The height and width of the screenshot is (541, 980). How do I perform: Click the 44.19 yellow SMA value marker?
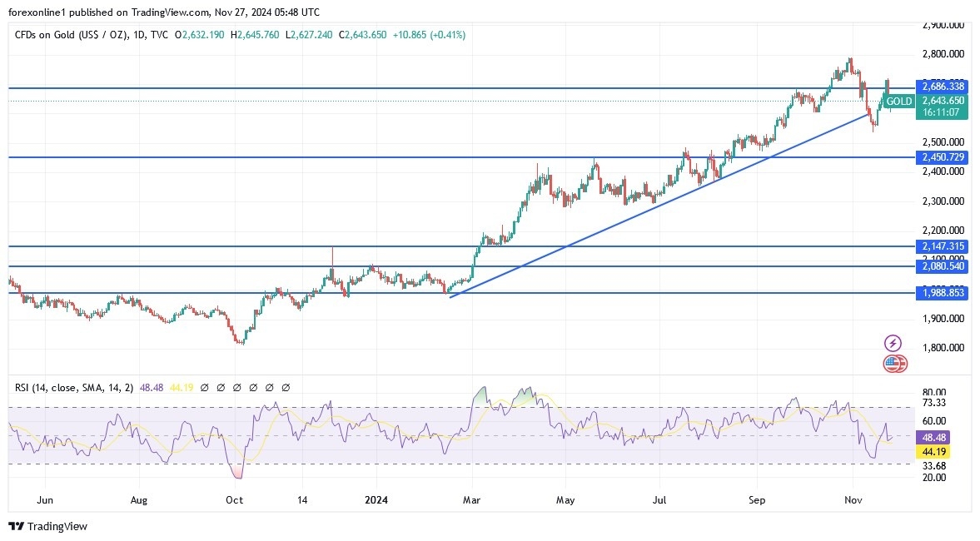(x=932, y=450)
